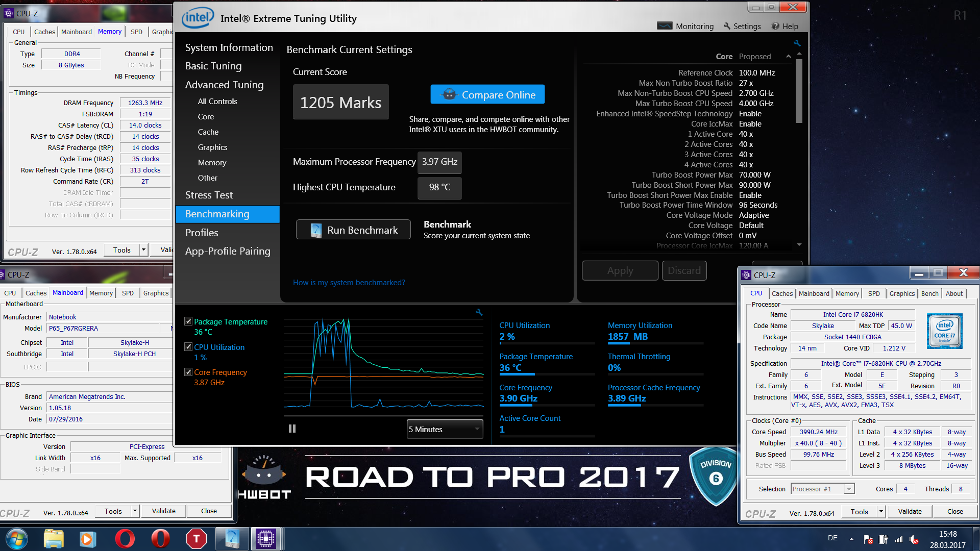
Task: Open the XTU Help icon
Action: [775, 26]
